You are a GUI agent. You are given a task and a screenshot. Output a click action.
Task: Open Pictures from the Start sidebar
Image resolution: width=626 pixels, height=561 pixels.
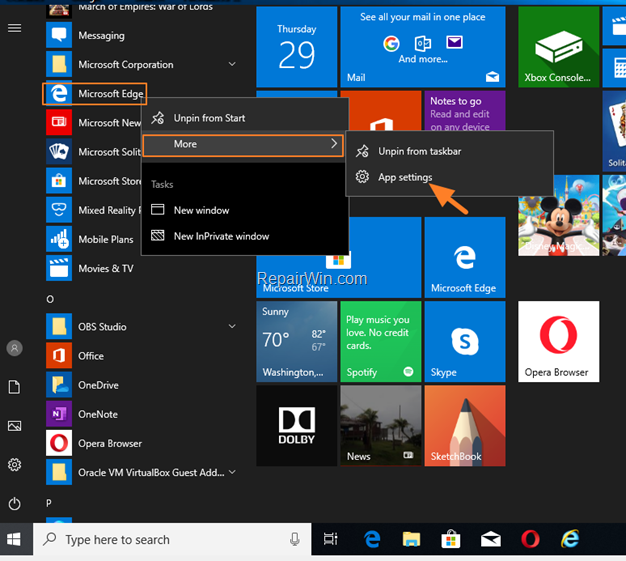tap(14, 426)
